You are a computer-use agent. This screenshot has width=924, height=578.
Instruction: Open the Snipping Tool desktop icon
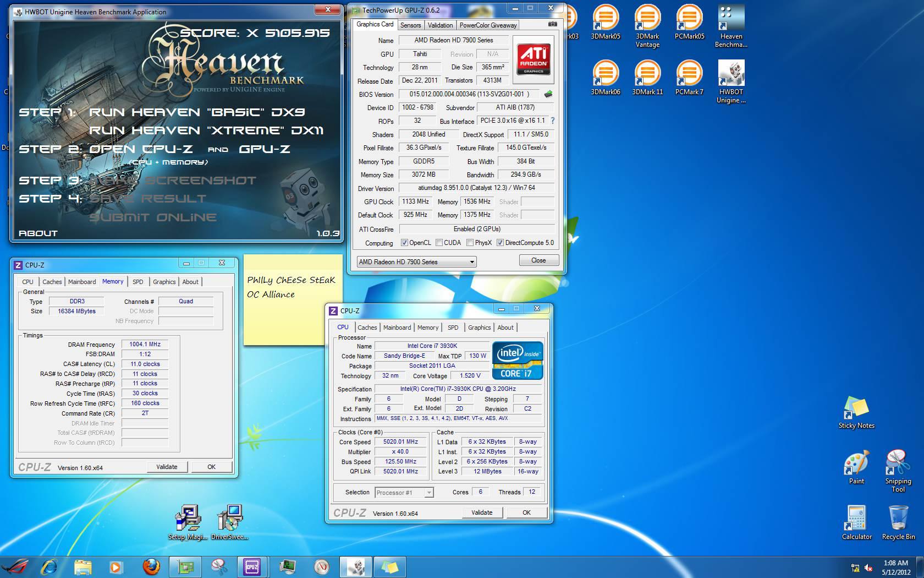point(898,471)
